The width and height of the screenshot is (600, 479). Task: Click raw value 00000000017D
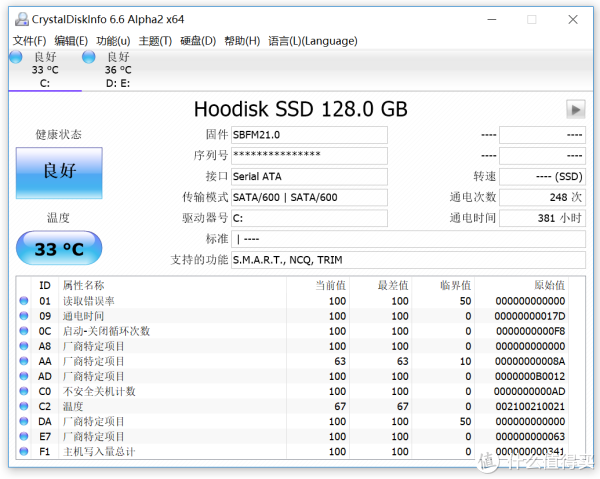click(x=530, y=316)
